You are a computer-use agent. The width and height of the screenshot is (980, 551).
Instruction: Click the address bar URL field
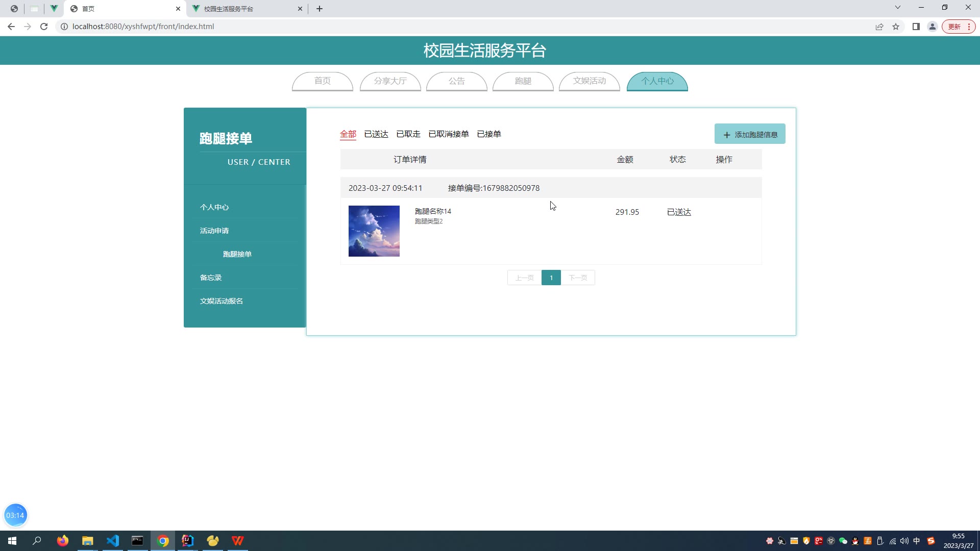(x=143, y=27)
